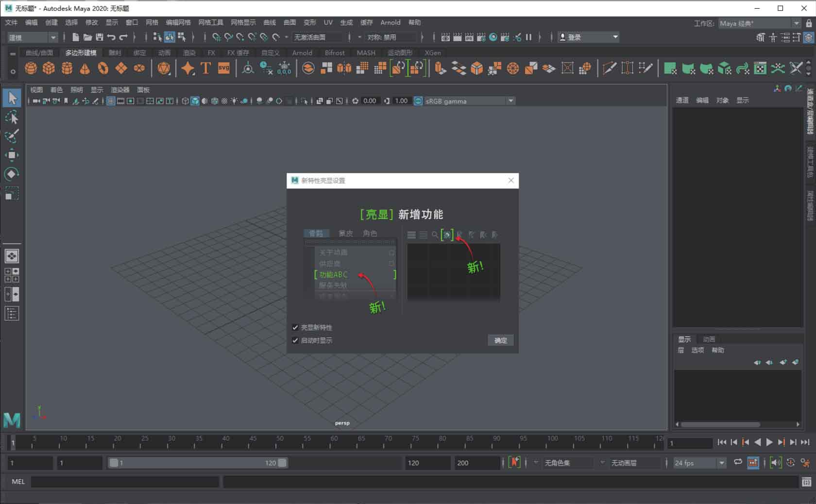Viewport: 816px width, 504px height.
Task: Switch to the 多边形建模 shelf tab
Action: (81, 52)
